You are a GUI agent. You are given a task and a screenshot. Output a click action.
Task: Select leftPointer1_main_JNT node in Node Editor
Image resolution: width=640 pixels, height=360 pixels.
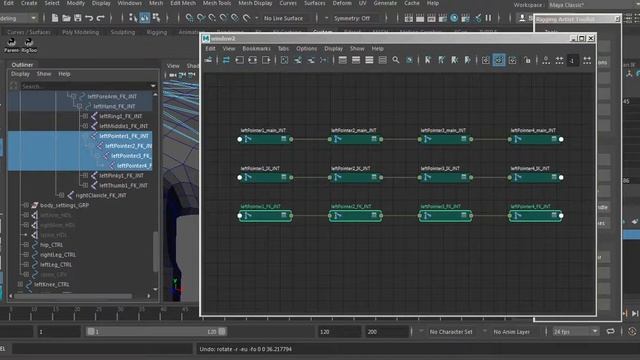click(265, 139)
